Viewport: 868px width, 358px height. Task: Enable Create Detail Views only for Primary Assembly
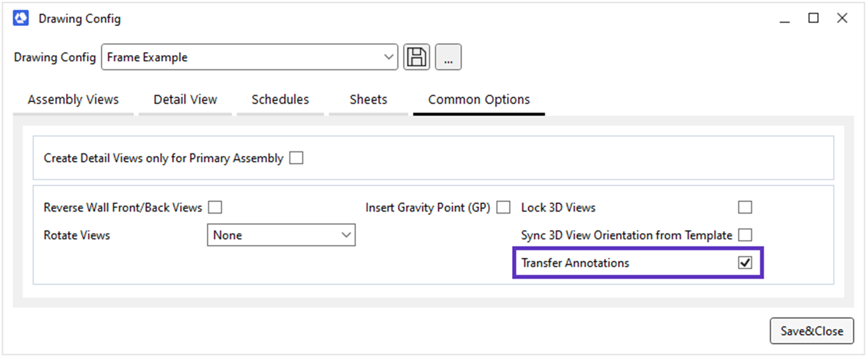[x=296, y=158]
